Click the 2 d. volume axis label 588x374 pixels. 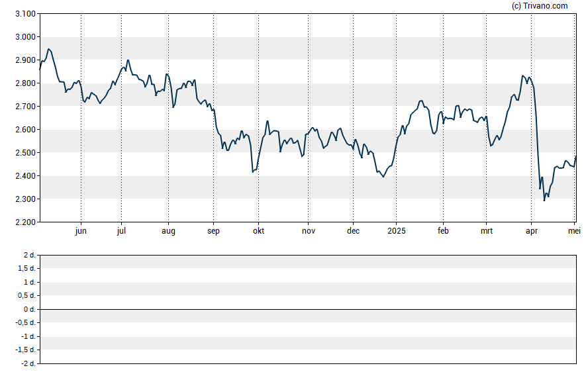pos(30,256)
